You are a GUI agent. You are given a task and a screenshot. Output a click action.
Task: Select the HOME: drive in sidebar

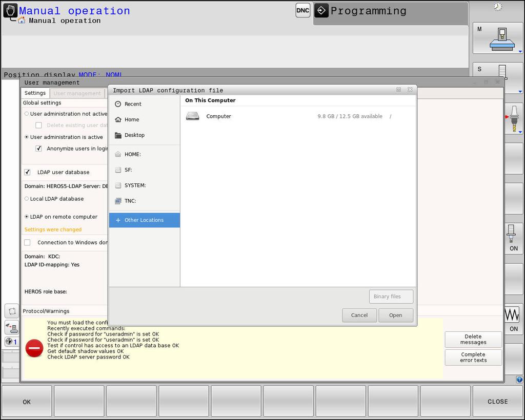(144, 154)
